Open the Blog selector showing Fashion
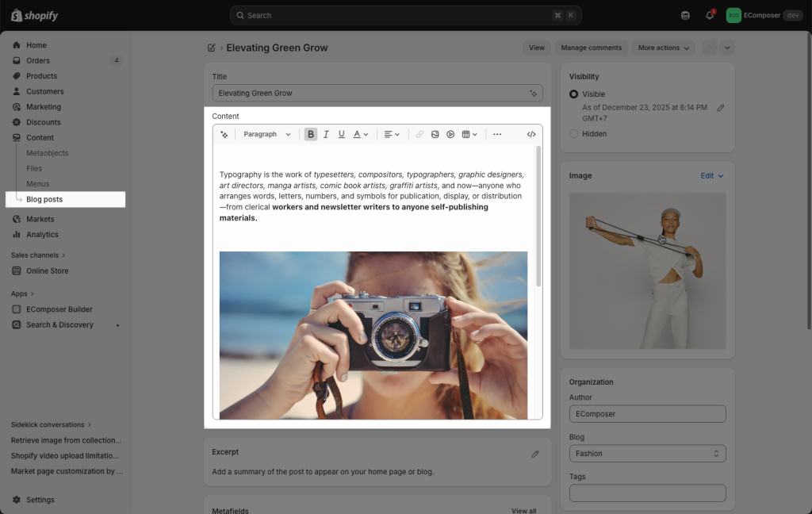The height and width of the screenshot is (514, 812). pyautogui.click(x=647, y=454)
